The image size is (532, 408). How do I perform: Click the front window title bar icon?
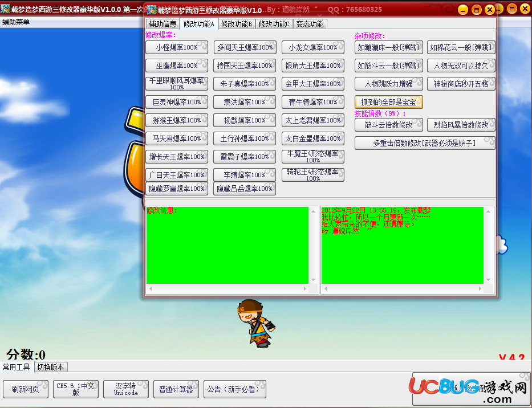(152, 10)
